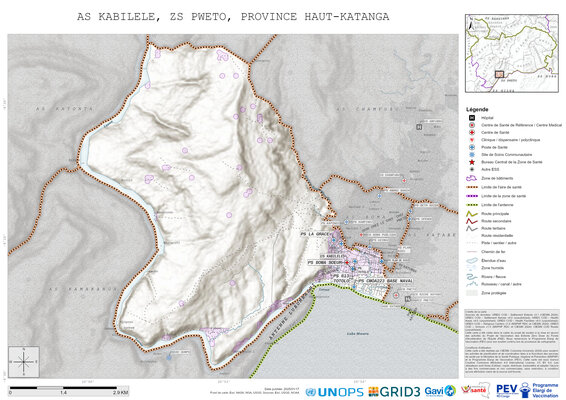Click the Site de Soins Communautaire legend symbol

coord(471,155)
